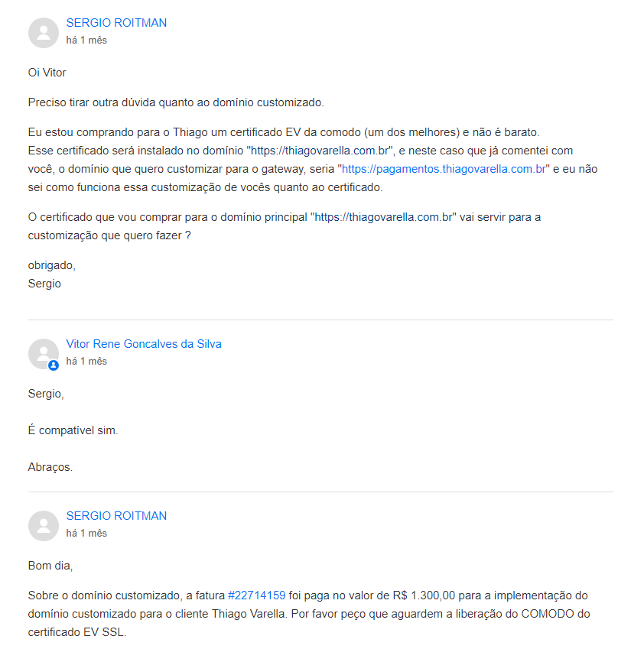The width and height of the screenshot is (644, 649).
Task: Click the 'É compatível sim.' reply text
Action: [73, 430]
